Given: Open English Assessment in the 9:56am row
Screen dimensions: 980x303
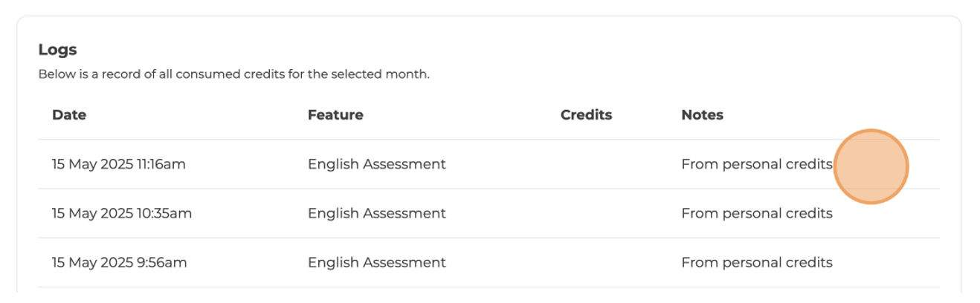Looking at the screenshot, I should (377, 262).
